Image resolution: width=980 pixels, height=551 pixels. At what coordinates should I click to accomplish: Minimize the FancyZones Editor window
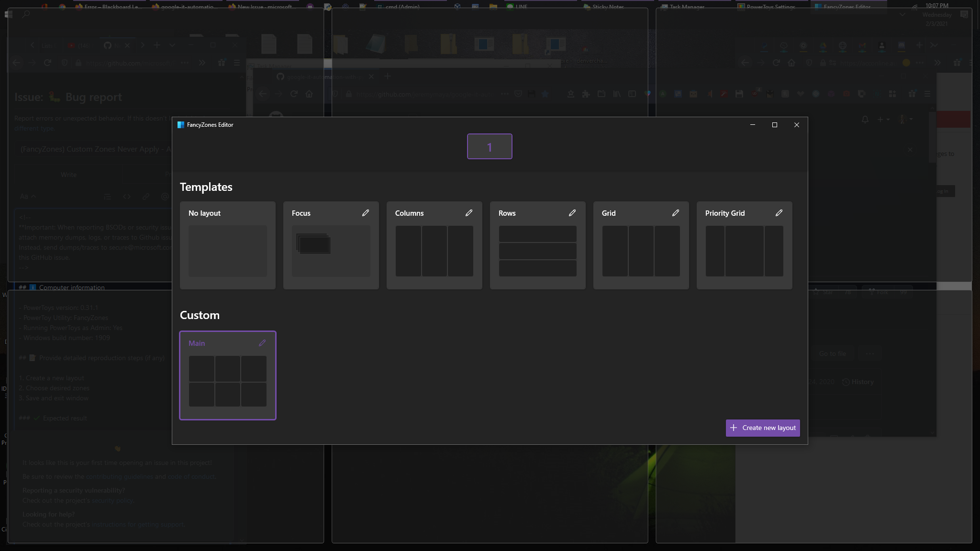click(x=753, y=125)
